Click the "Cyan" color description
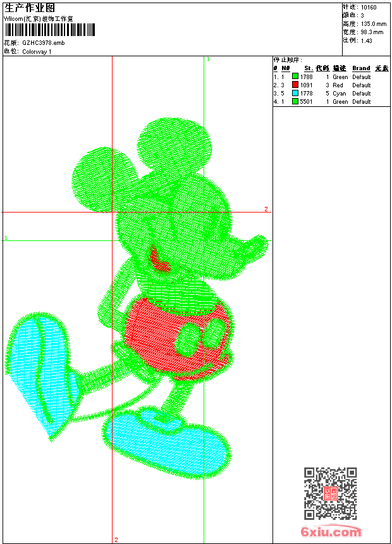Screen dimensions: 392x544 [x=340, y=94]
